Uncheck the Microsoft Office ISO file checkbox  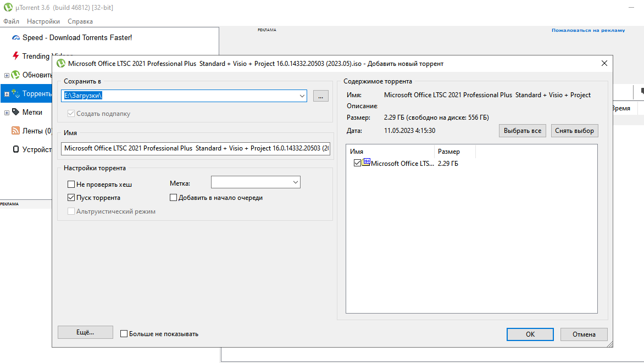coord(357,163)
